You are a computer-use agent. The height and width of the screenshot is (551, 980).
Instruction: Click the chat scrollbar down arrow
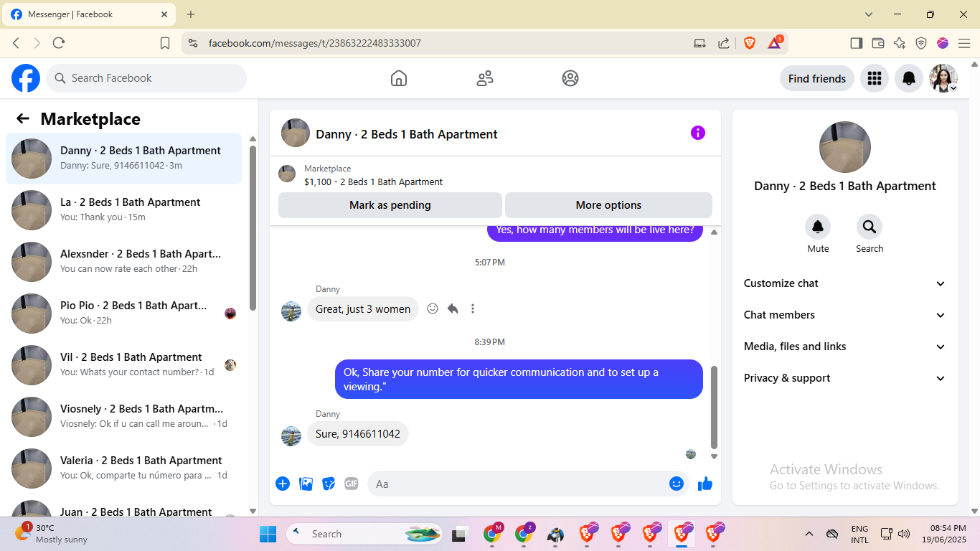pyautogui.click(x=714, y=456)
